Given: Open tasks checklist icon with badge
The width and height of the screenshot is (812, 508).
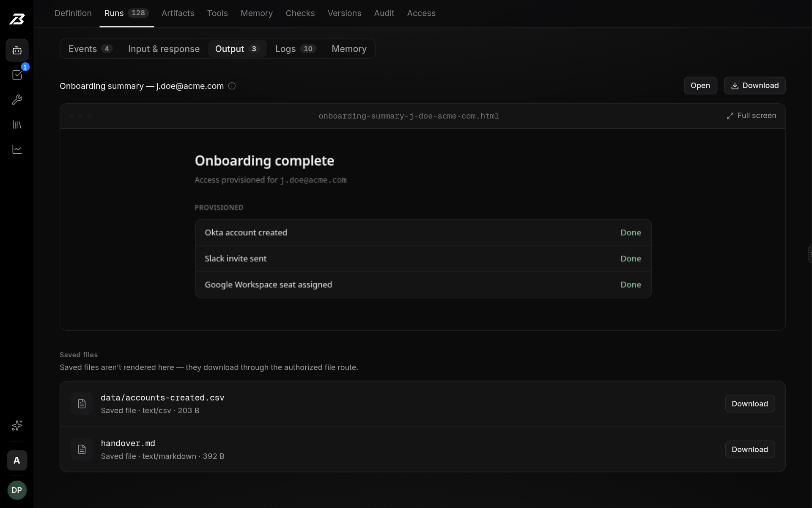Looking at the screenshot, I should pos(17,75).
